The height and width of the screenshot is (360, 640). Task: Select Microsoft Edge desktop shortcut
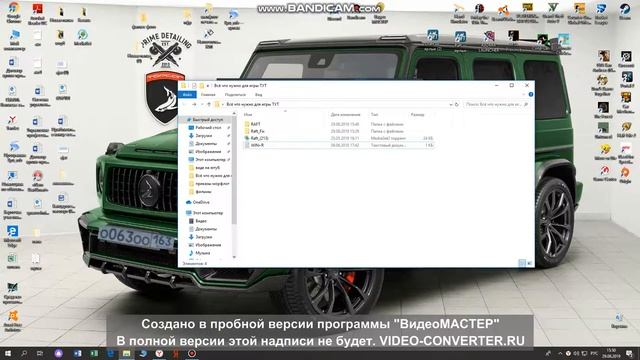click(13, 236)
